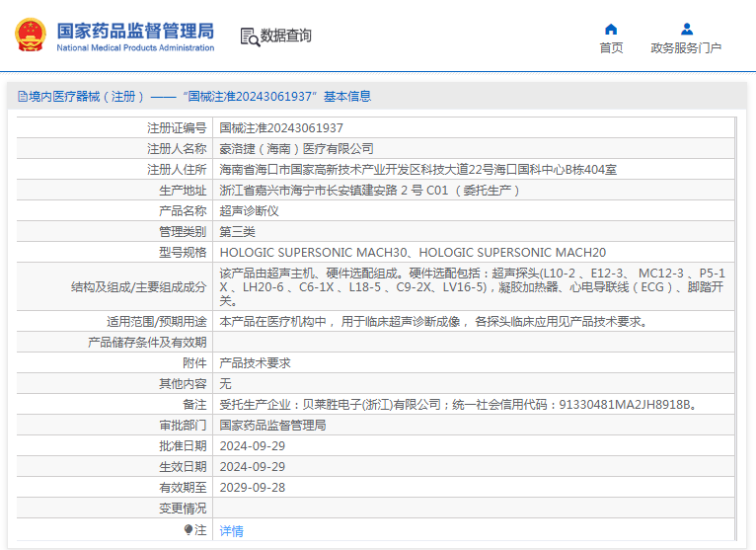Click the 审批部门 row label
The height and width of the screenshot is (550, 756).
[x=183, y=425]
